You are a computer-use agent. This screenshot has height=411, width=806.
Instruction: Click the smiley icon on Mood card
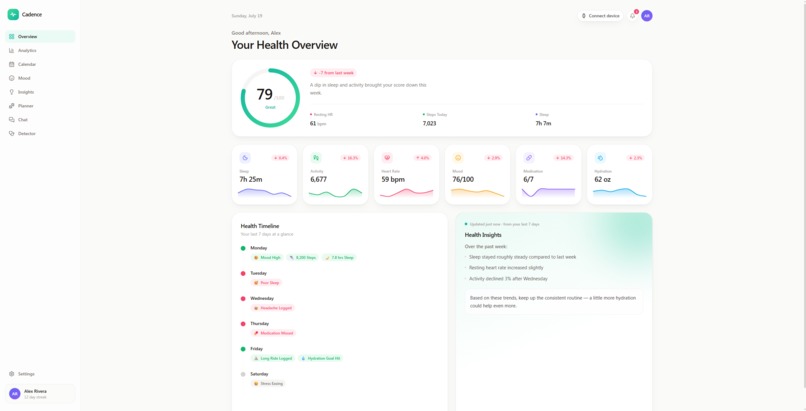point(458,158)
